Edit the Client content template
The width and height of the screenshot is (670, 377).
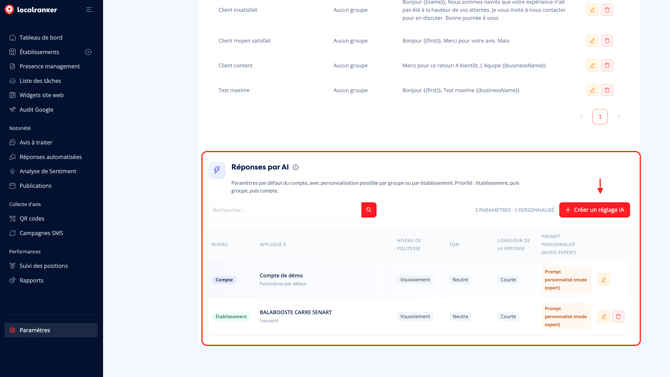point(592,65)
